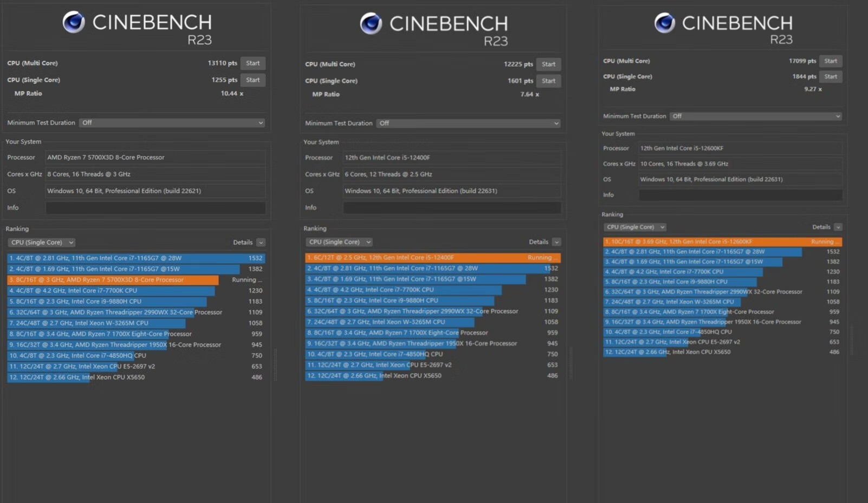Select Xeon X5650 row in Ryzen window
Screen dimensions: 868x503
135,377
